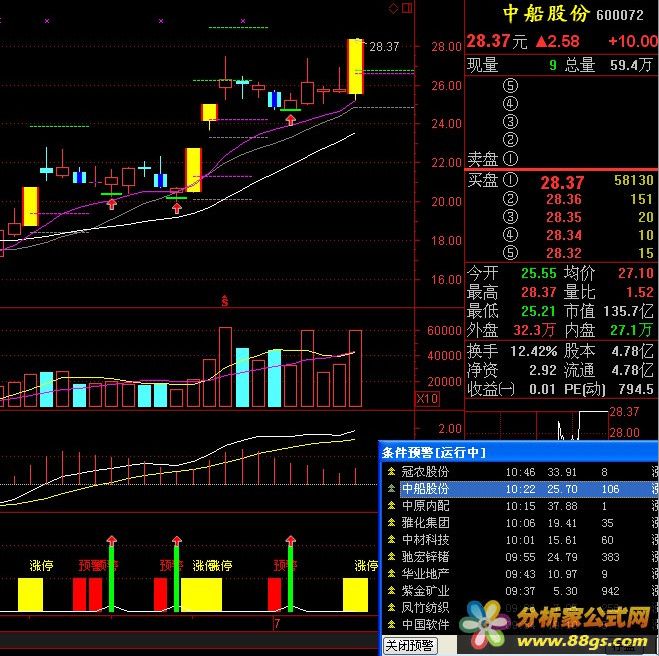Click the 量比 1.52 value
The image size is (659, 656).
tap(640, 292)
